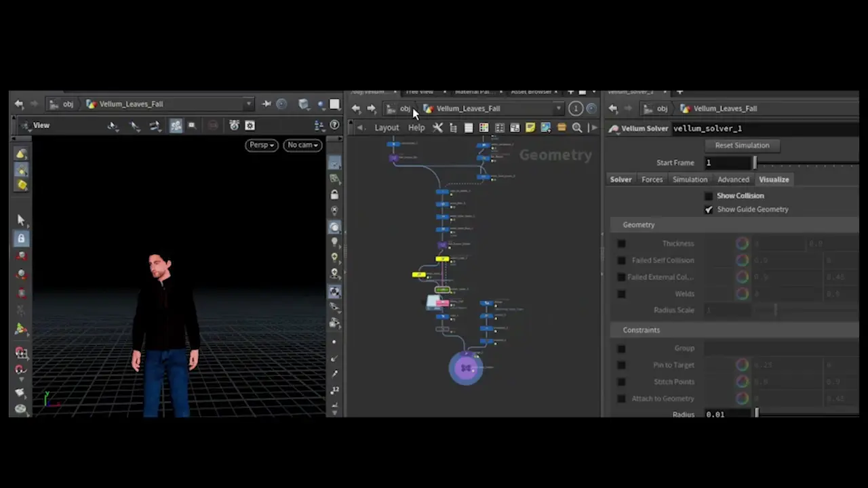The height and width of the screenshot is (488, 868).
Task: Click the Start Frame slider handle
Action: [x=754, y=163]
